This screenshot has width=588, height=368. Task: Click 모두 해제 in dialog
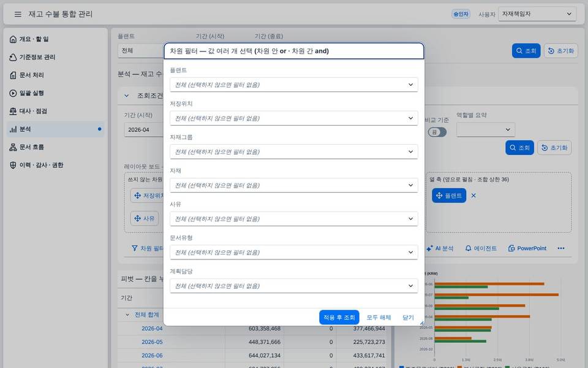(379, 317)
